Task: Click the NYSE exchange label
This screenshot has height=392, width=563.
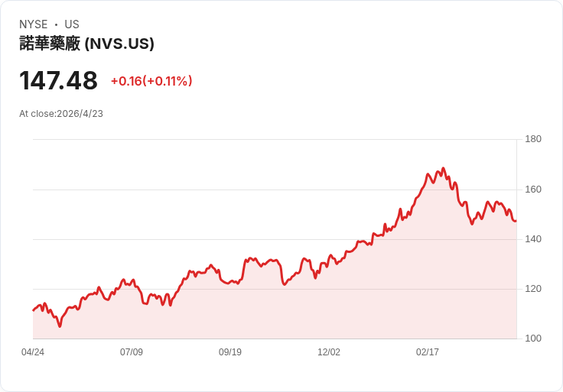Action: 34,24
